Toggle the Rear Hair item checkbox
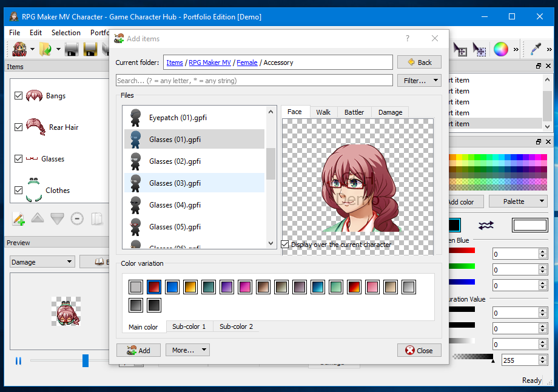The height and width of the screenshot is (392, 558). click(x=19, y=127)
